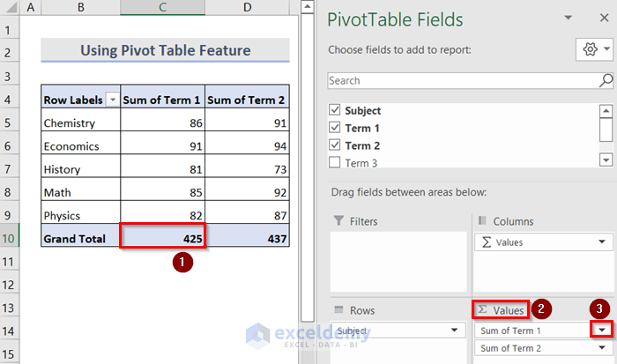This screenshot has height=364, width=617.
Task: Click the Grand Total 425 cell
Action: pos(162,238)
